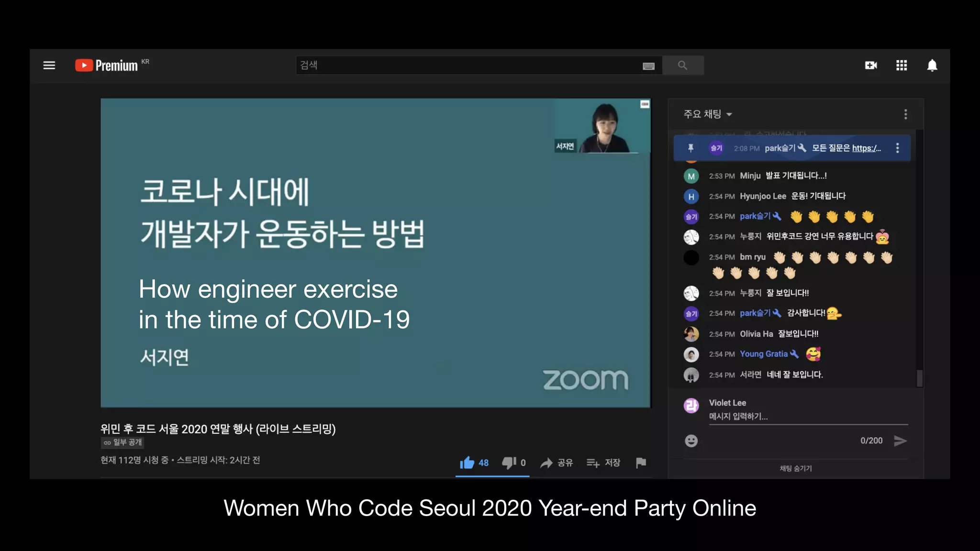Image resolution: width=980 pixels, height=551 pixels.
Task: Open the hamburger guide menu
Action: tap(49, 66)
